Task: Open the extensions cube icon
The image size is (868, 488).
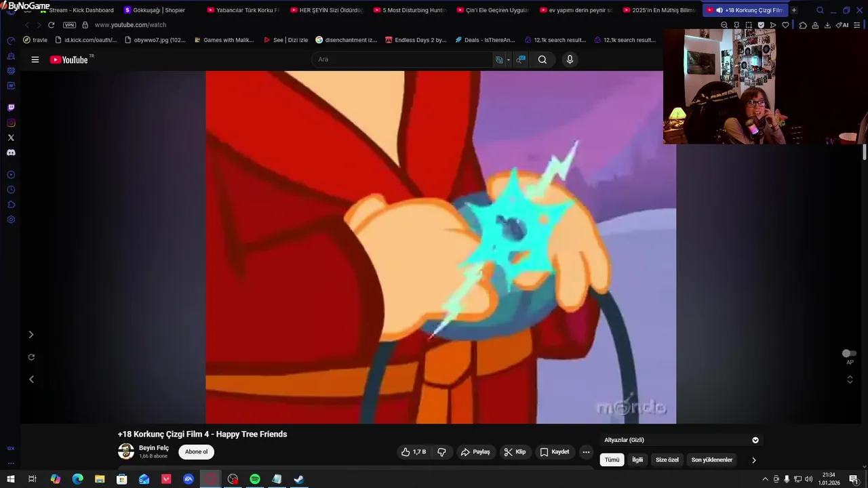Action: pos(803,25)
